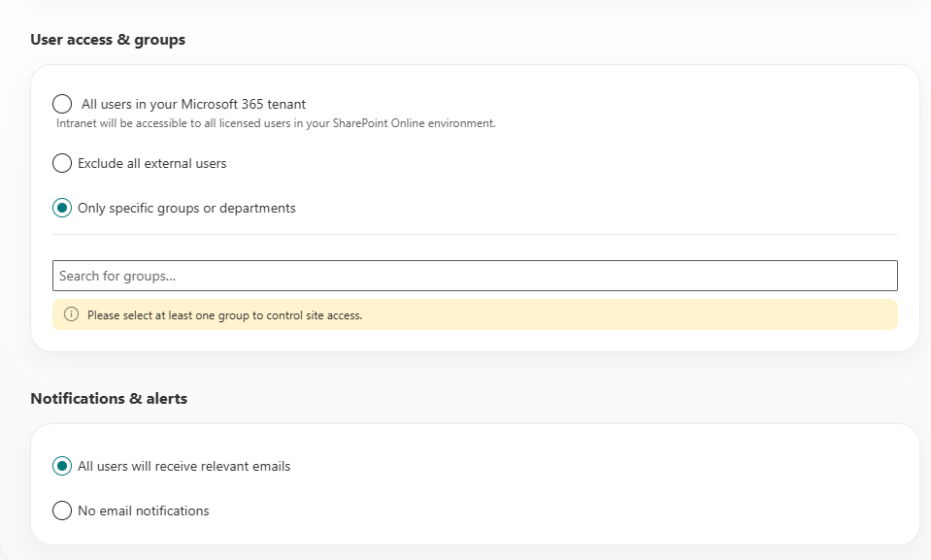Click 'Intranet will be accessible' description text
The width and height of the screenshot is (931, 560).
[276, 123]
